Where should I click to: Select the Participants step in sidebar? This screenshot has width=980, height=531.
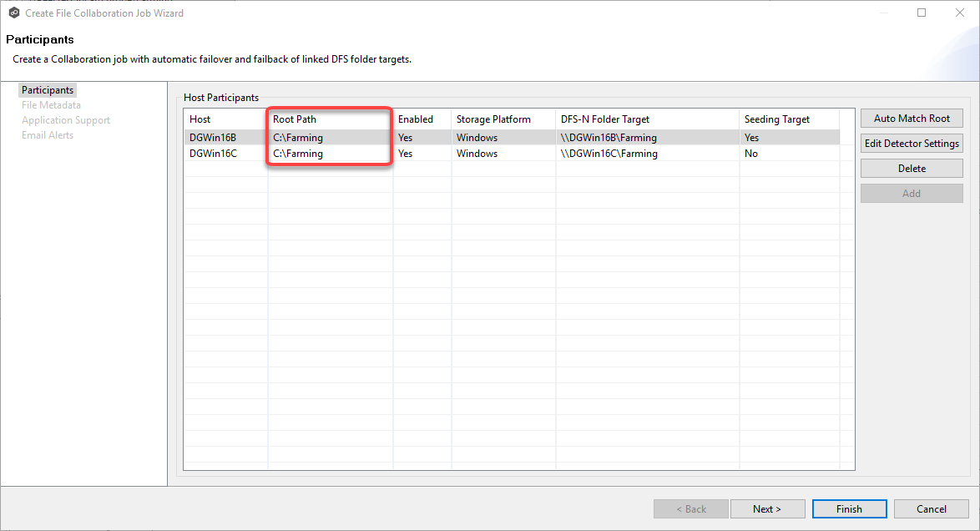coord(47,89)
